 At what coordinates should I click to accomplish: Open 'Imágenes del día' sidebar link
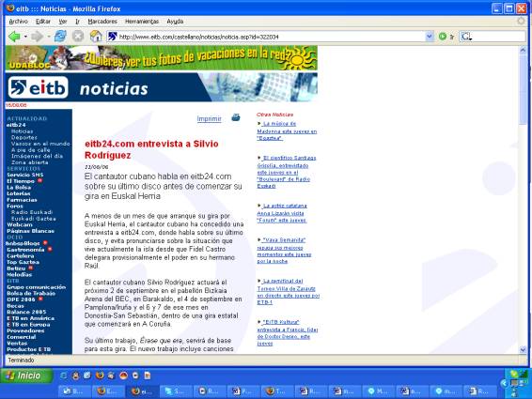[x=37, y=156]
